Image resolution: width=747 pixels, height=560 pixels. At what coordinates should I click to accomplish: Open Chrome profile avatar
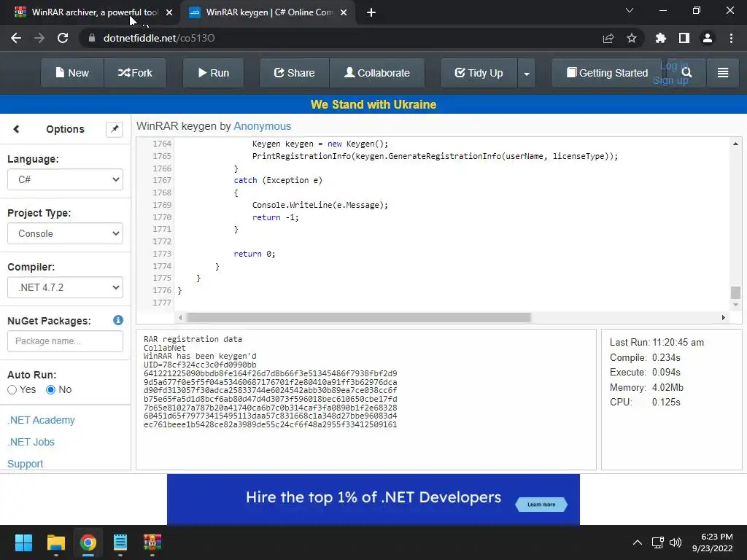[x=708, y=38]
